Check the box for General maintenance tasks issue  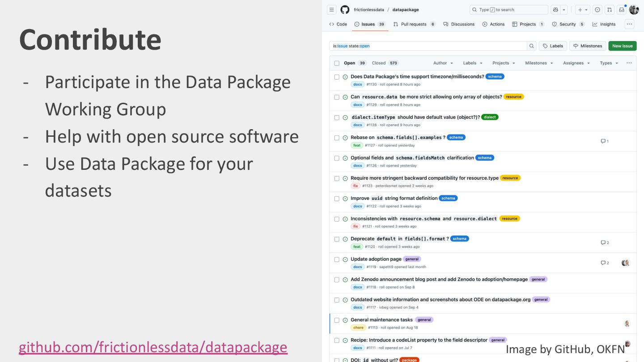tap(337, 320)
